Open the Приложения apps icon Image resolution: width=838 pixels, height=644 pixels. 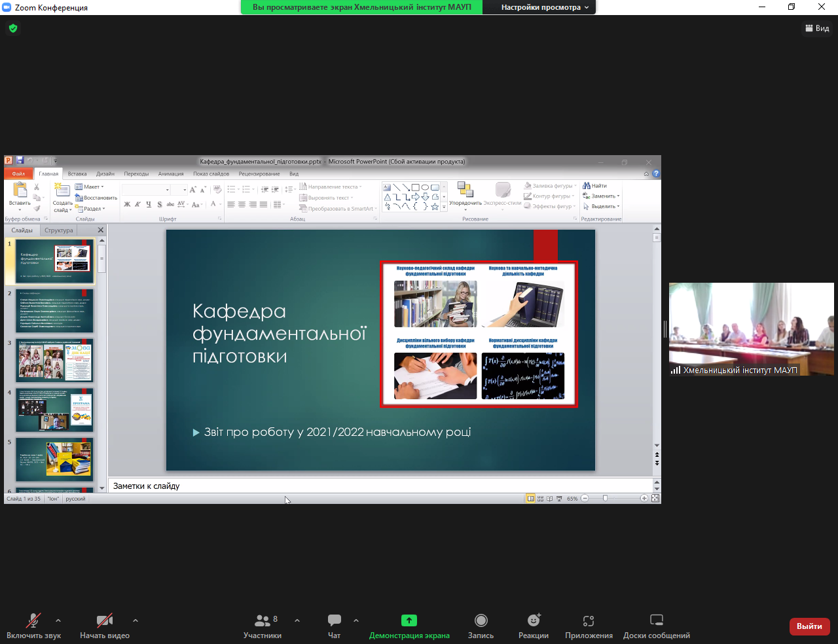tap(589, 620)
